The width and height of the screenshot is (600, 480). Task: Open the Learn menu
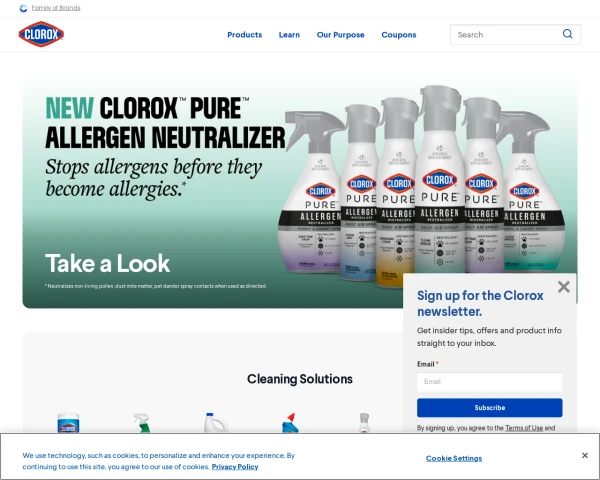(x=289, y=35)
